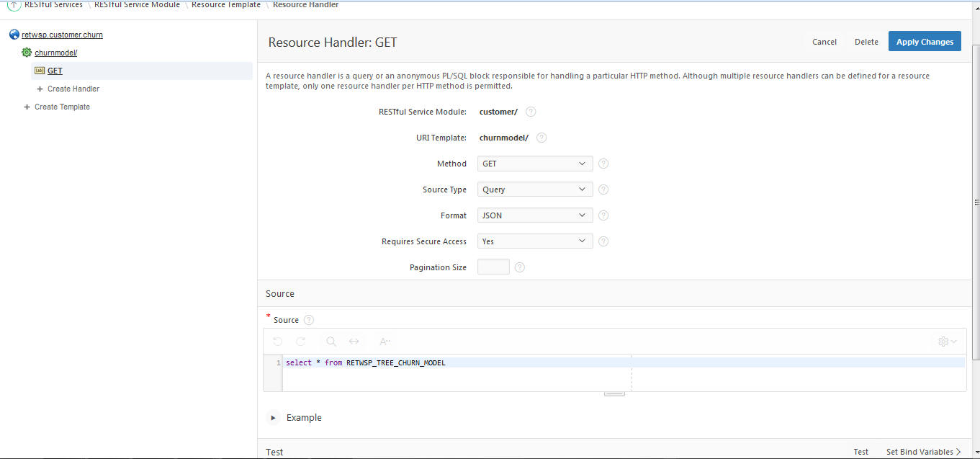Click the handler icon next to GET
980x459 pixels.
[x=40, y=71]
